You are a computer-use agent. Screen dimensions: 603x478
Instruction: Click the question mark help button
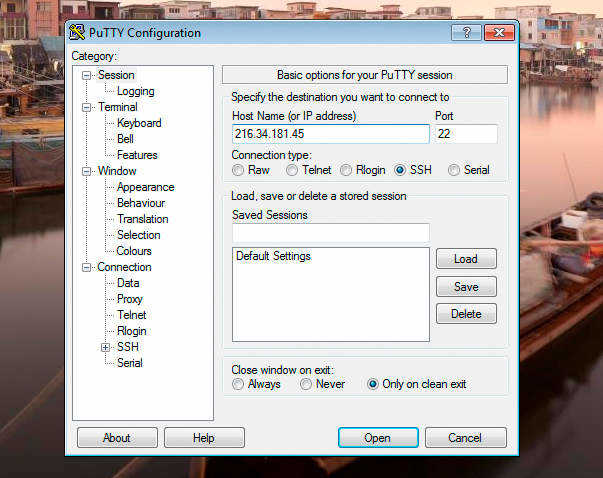coord(466,32)
